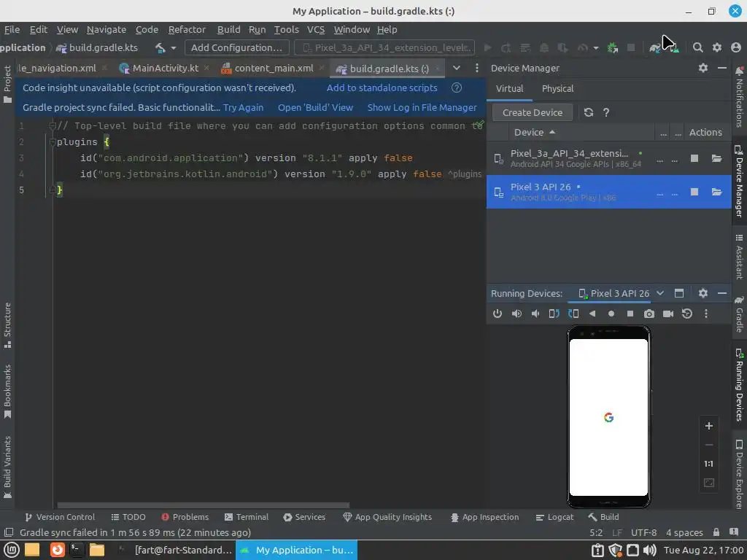Viewport: 747px width, 560px height.
Task: Open Device Manager settings gear
Action: click(703, 68)
